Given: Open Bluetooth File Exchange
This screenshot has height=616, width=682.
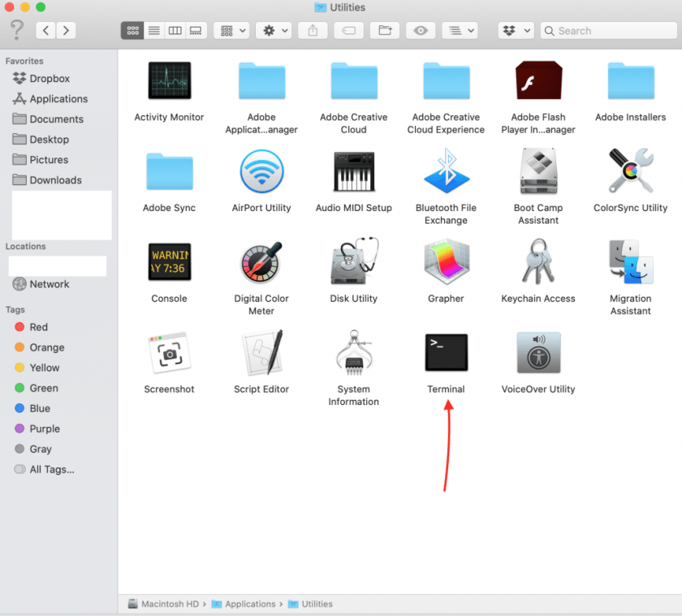Looking at the screenshot, I should tap(447, 171).
